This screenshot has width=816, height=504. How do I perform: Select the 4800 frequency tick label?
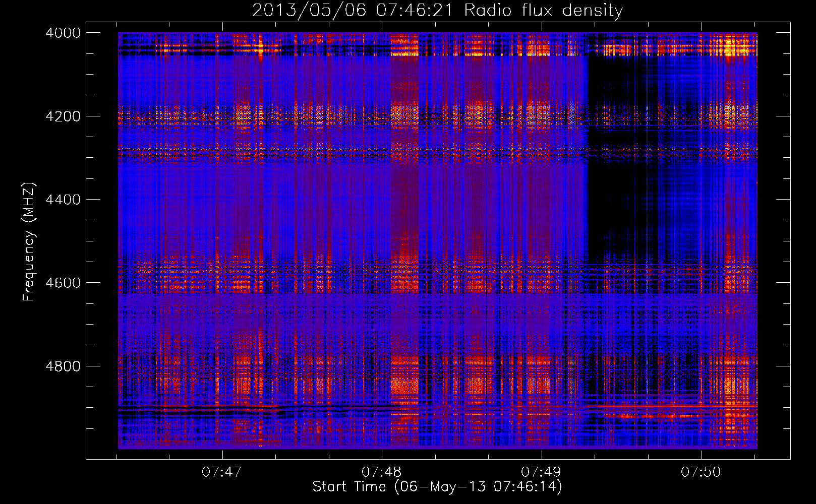(63, 366)
